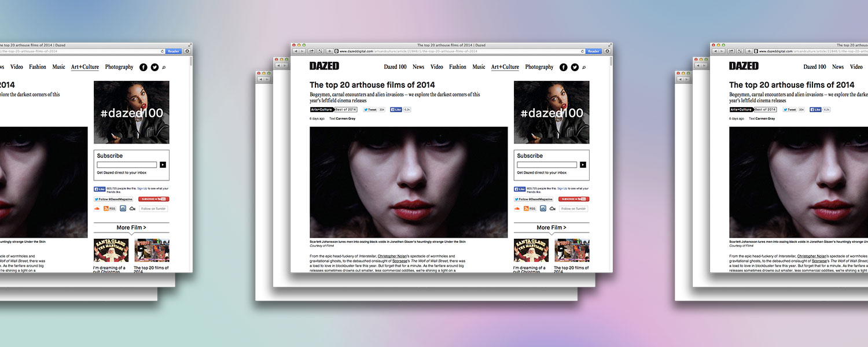Screen dimensions: 868x347
Task: Show downloads in the left window toolbar
Action: (187, 51)
